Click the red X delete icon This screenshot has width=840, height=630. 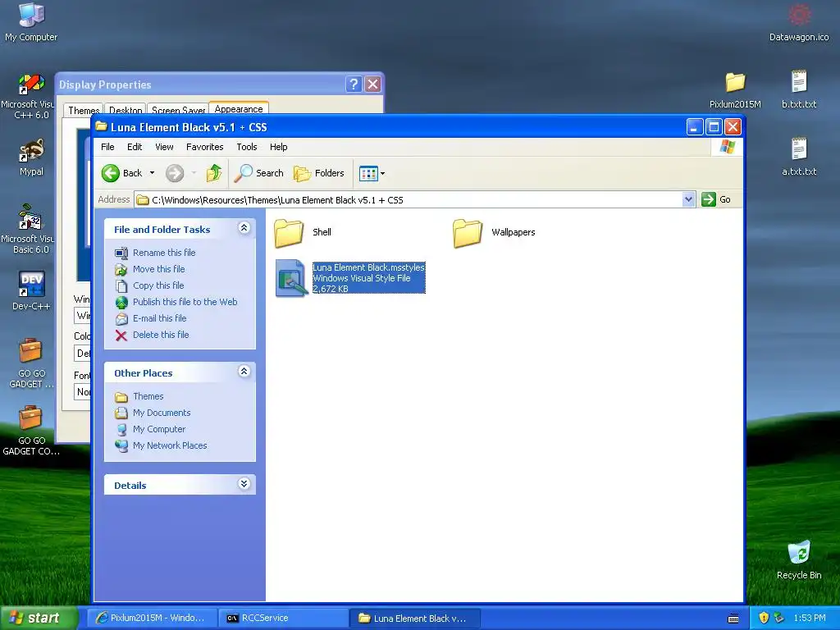click(x=121, y=336)
